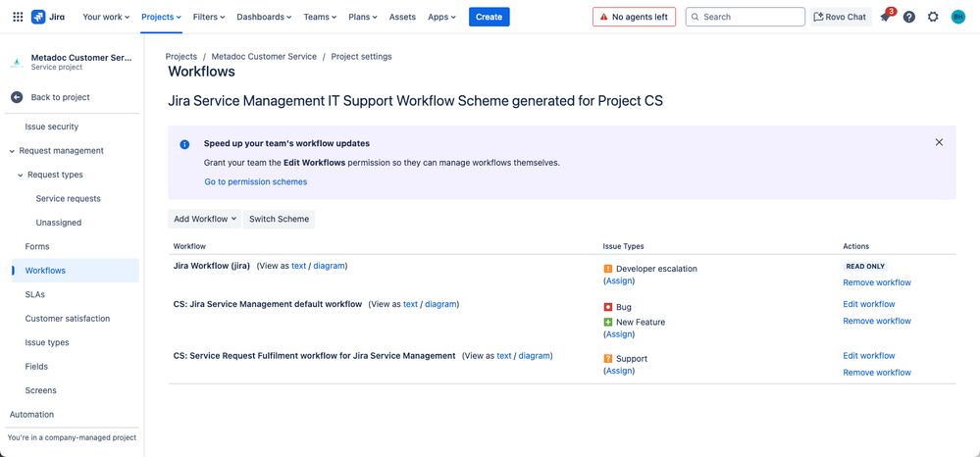Click Assign under Support

619,371
